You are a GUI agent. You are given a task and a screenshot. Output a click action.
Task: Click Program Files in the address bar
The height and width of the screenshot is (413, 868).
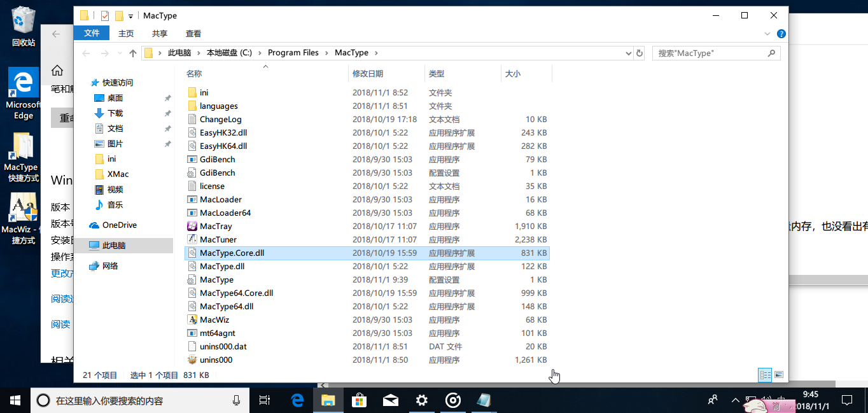pyautogui.click(x=293, y=53)
